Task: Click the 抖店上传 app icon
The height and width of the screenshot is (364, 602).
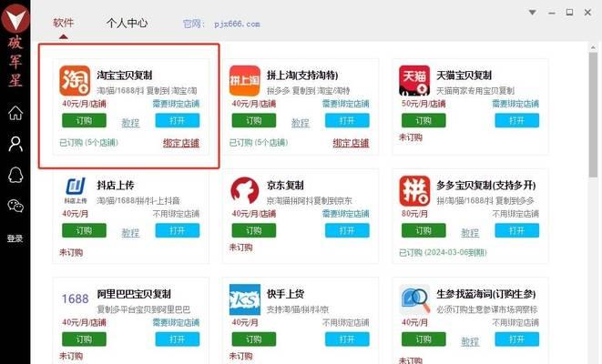Action: coord(76,190)
